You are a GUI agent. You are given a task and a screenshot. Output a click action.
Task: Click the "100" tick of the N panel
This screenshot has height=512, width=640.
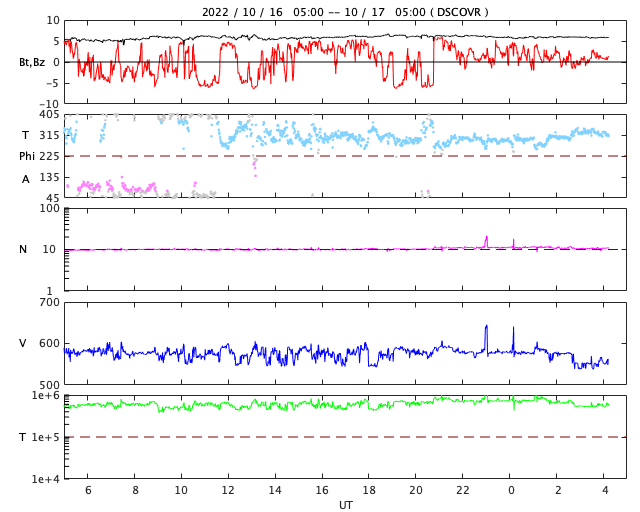[x=50, y=208]
